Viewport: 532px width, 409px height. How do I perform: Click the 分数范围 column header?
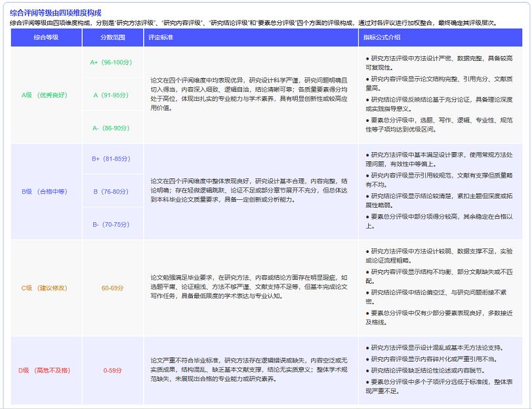[x=113, y=37]
